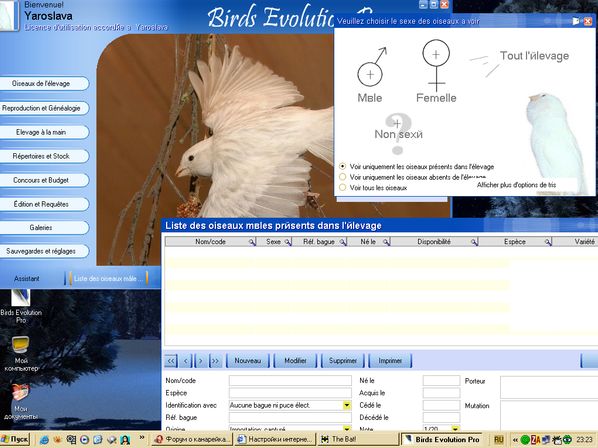Go to next record with > button

pyautogui.click(x=201, y=361)
